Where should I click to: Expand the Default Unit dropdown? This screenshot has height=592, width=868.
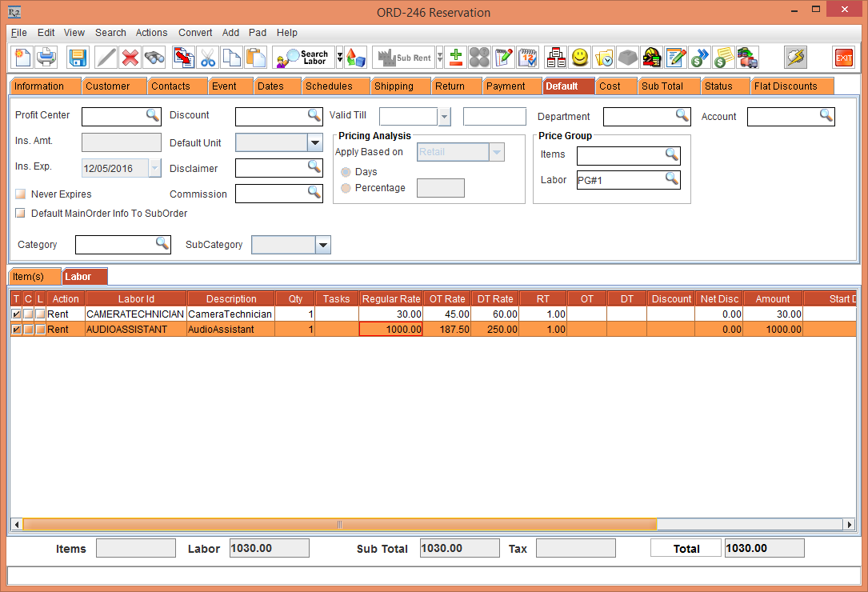coord(314,143)
